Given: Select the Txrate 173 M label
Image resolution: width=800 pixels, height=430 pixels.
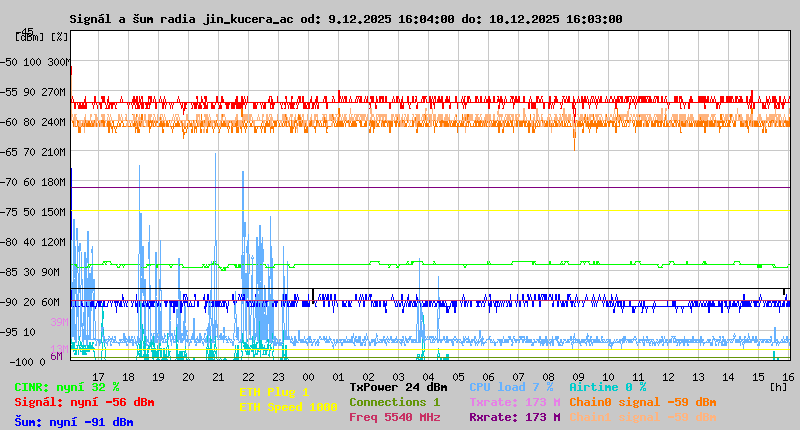Looking at the screenshot, I should pos(514,402).
